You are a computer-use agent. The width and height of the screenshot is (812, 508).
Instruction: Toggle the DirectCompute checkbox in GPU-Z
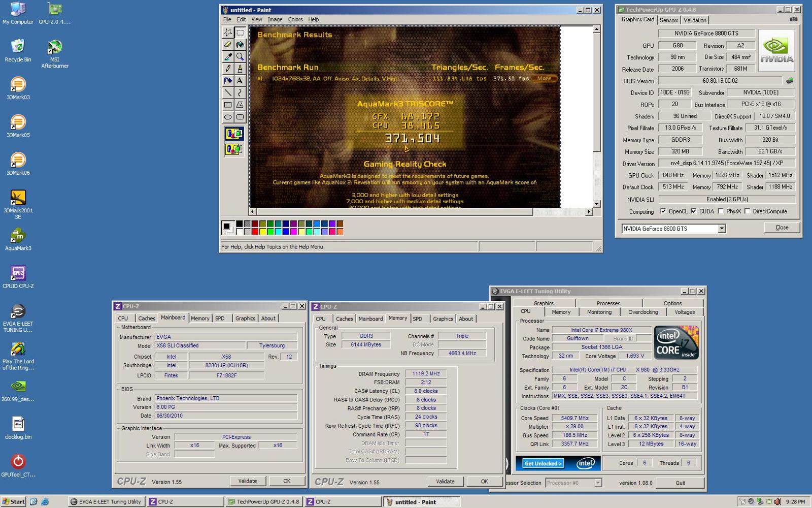(747, 211)
